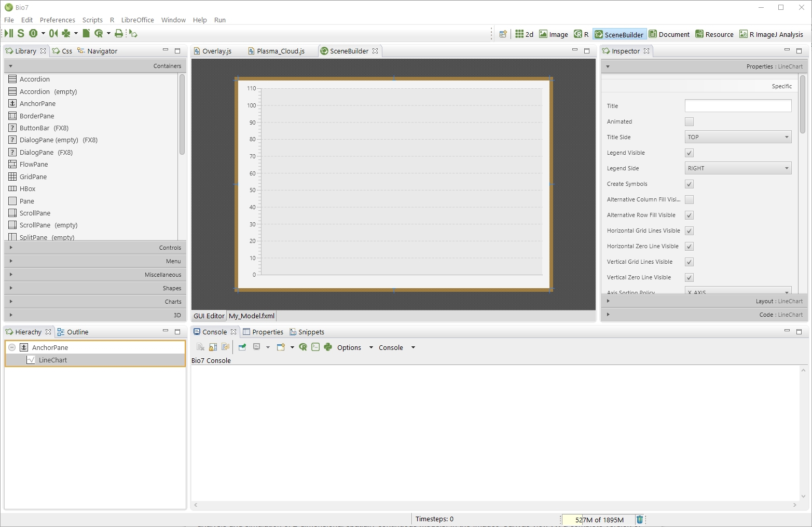Open the Scripts menu
Image resolution: width=812 pixels, height=527 pixels.
(x=92, y=20)
